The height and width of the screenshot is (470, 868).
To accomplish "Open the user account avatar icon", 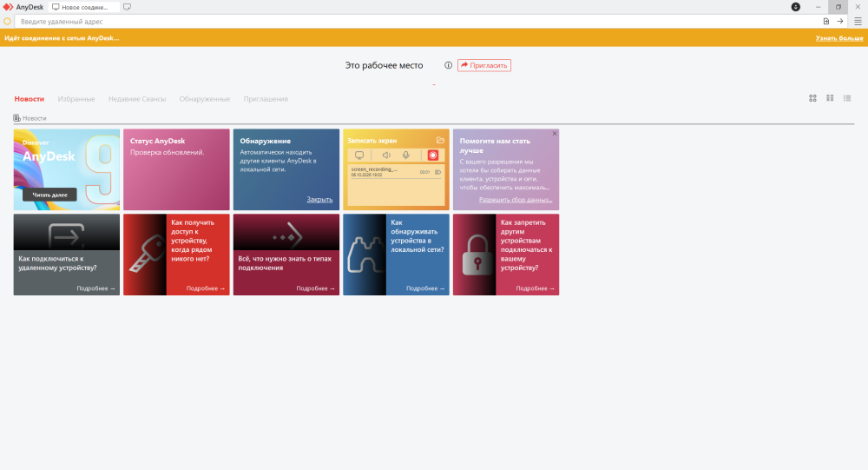I will pos(795,7).
